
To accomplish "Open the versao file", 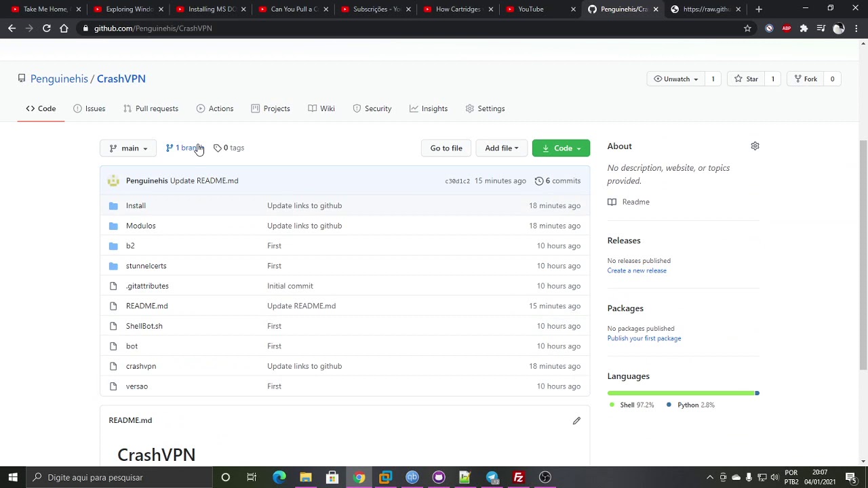I will pos(136,386).
